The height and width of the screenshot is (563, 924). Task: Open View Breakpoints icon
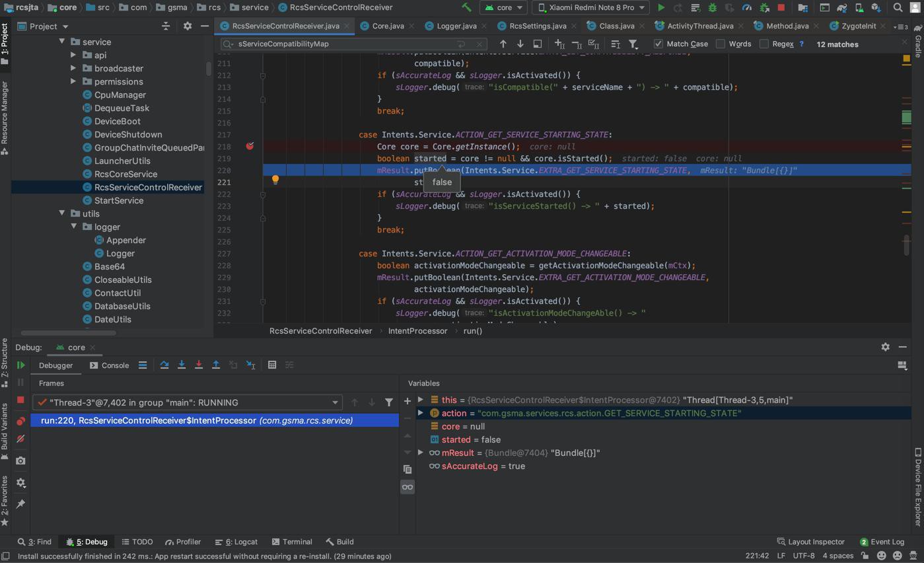click(20, 421)
